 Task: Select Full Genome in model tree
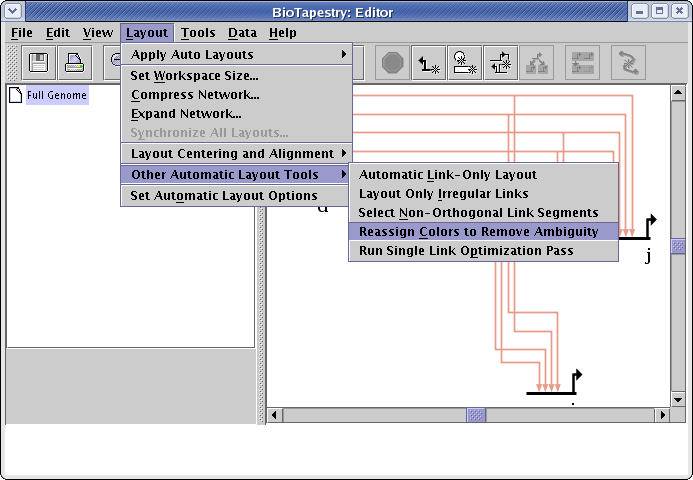(x=57, y=96)
